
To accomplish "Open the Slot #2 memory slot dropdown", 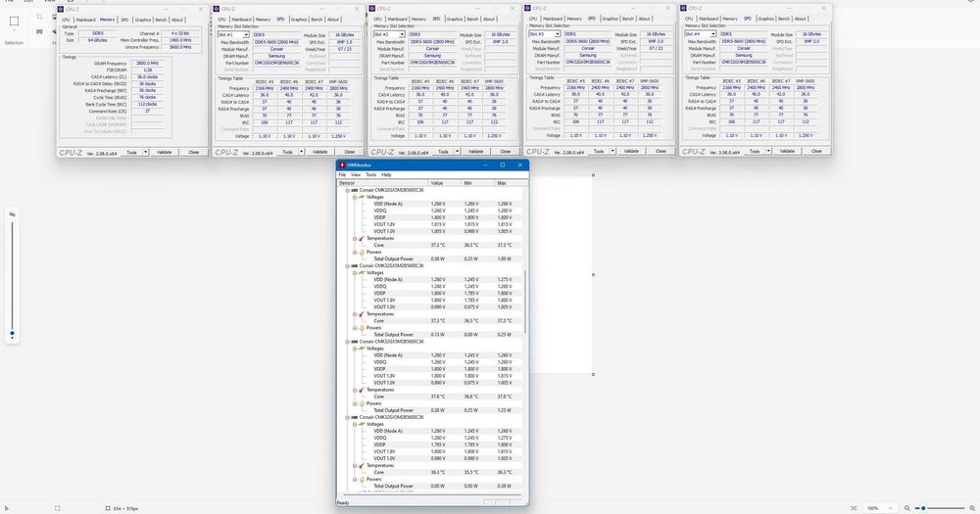I will pyautogui.click(x=402, y=34).
